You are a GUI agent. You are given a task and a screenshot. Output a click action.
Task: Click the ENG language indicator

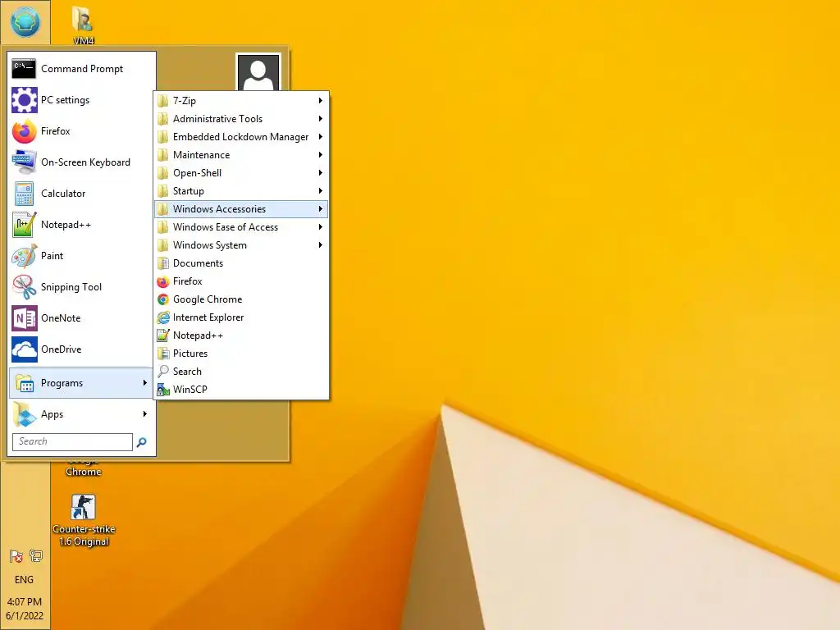[24, 580]
